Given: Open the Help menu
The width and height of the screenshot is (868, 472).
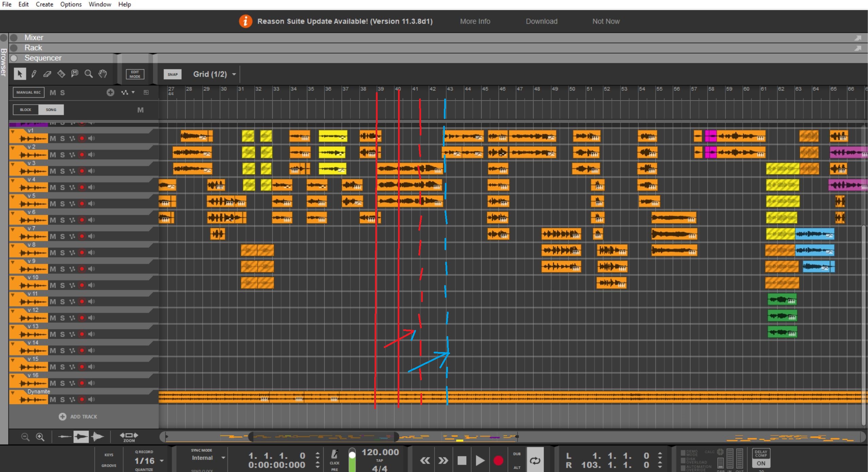Looking at the screenshot, I should click(x=125, y=4).
